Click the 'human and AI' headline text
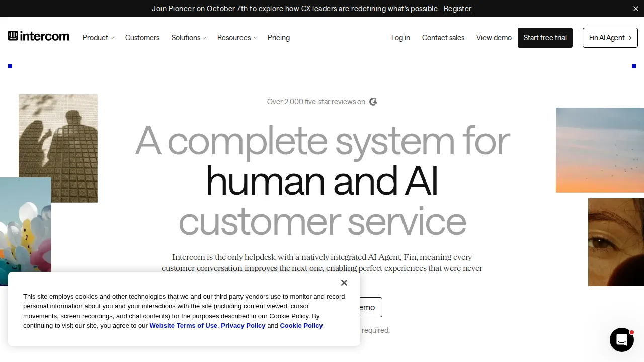This screenshot has width=644, height=362. (322, 181)
